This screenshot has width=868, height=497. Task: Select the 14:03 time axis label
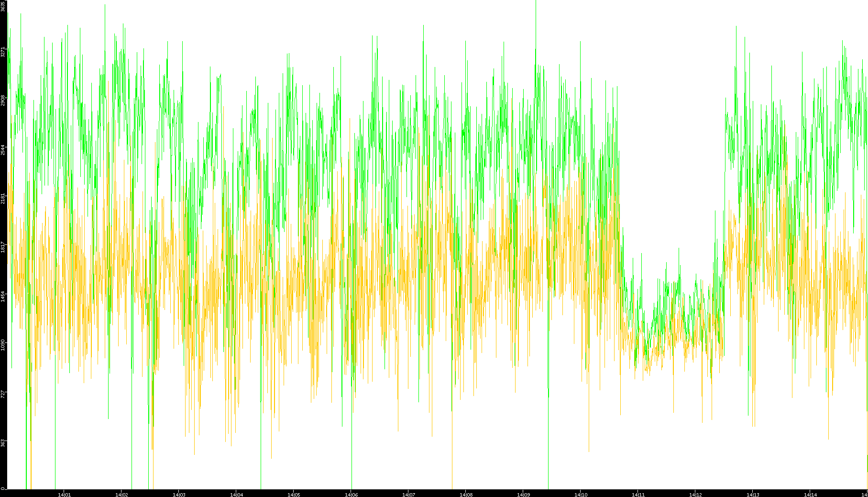coord(179,495)
